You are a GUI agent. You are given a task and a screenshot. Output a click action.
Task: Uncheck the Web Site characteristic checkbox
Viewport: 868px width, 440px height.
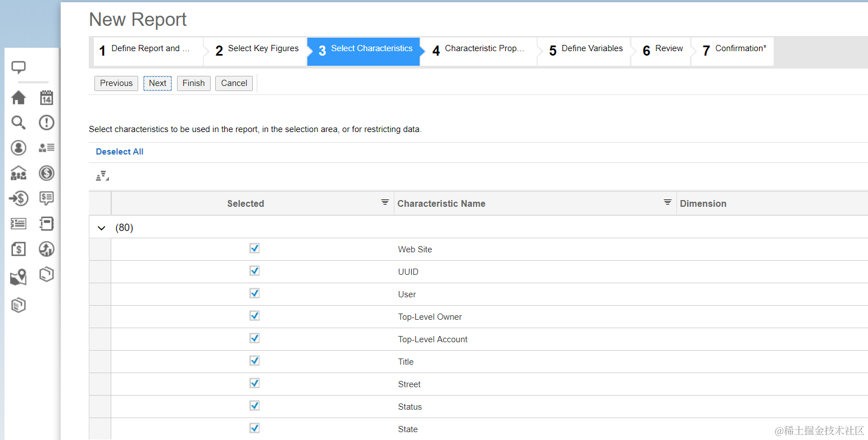[255, 248]
